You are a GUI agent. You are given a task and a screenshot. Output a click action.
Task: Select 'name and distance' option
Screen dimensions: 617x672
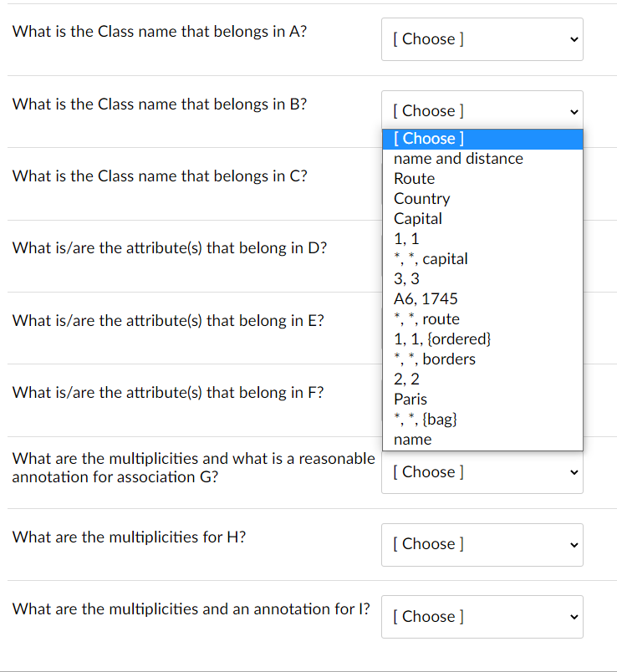coord(457,158)
